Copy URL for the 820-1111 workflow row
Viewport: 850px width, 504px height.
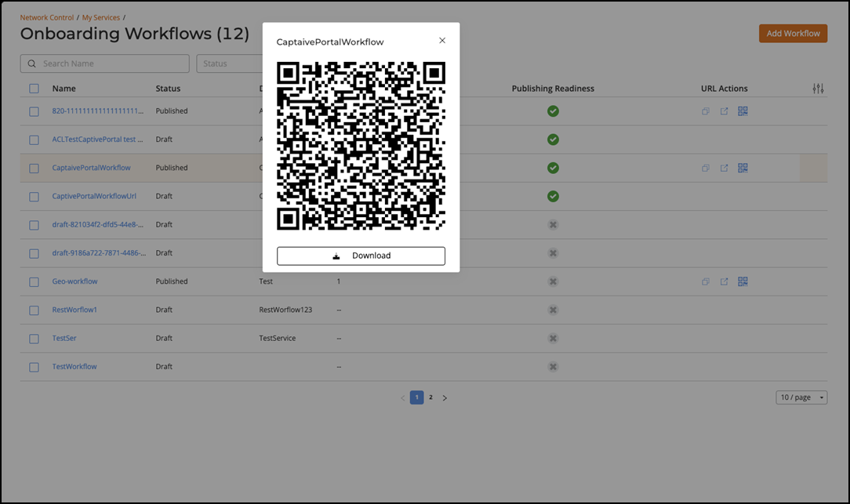click(706, 111)
